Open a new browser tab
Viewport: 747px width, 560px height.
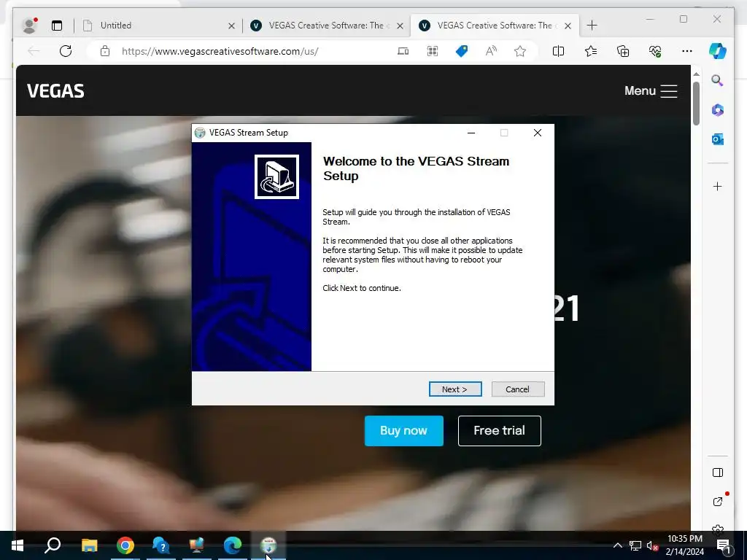(x=592, y=26)
